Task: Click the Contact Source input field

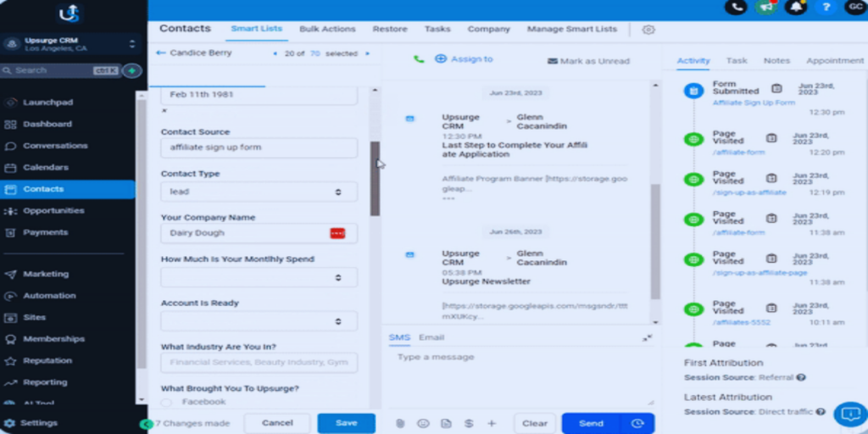Action: point(259,147)
